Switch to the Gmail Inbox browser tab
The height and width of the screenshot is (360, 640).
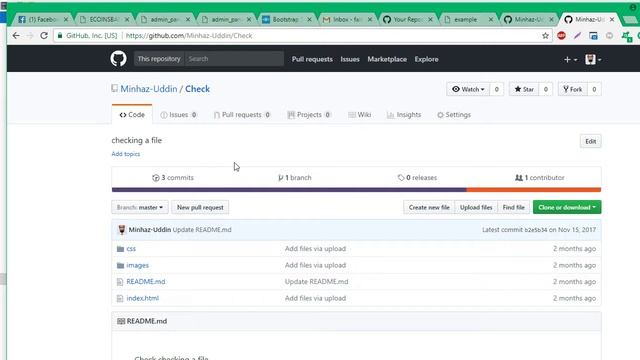point(347,19)
